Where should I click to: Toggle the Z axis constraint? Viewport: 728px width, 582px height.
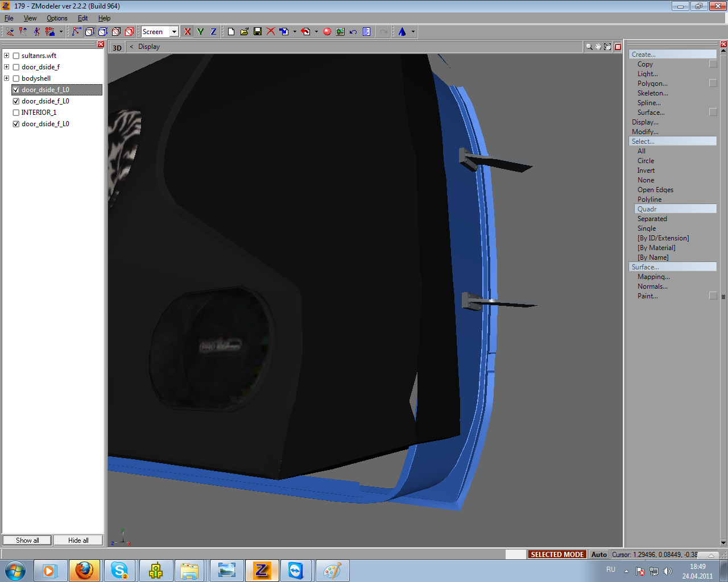(213, 32)
